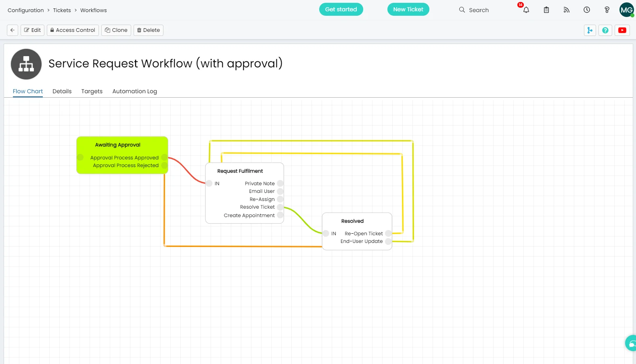Go to Workflows breadcrumb
Screen dimensions: 636x364
click(x=94, y=10)
